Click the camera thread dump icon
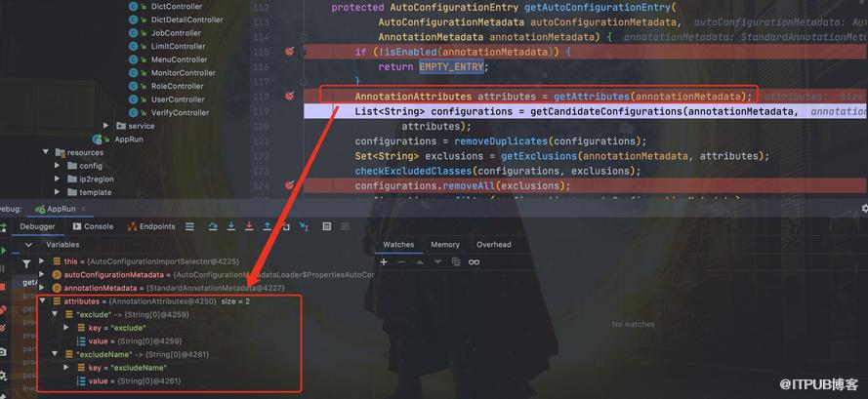This screenshot has height=399, width=868. point(3,352)
